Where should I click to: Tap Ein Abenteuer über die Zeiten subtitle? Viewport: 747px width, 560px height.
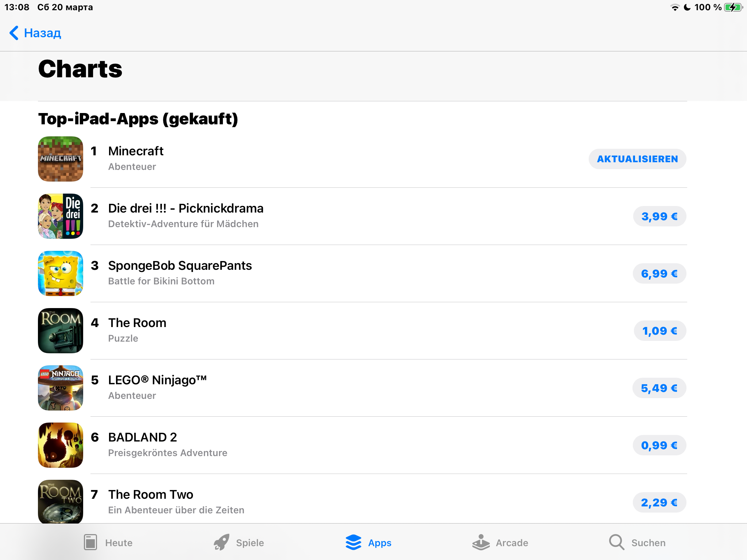click(x=176, y=510)
